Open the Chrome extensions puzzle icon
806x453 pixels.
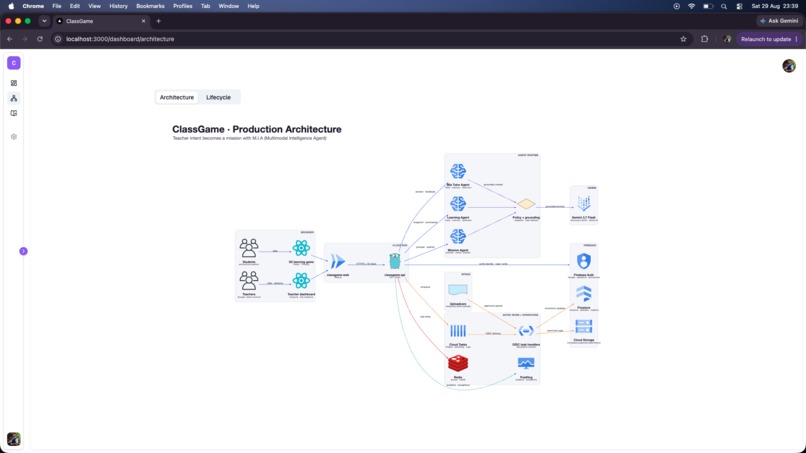(704, 39)
